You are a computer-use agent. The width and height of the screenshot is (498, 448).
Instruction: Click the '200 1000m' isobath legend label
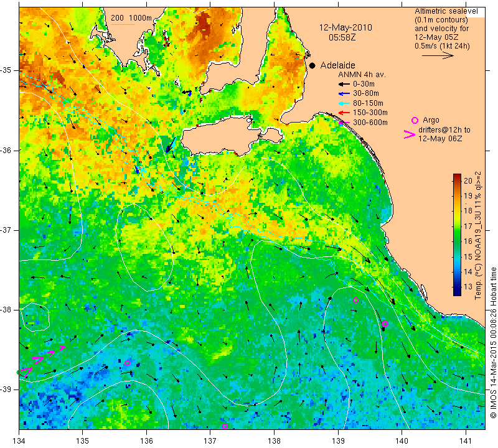(x=131, y=18)
